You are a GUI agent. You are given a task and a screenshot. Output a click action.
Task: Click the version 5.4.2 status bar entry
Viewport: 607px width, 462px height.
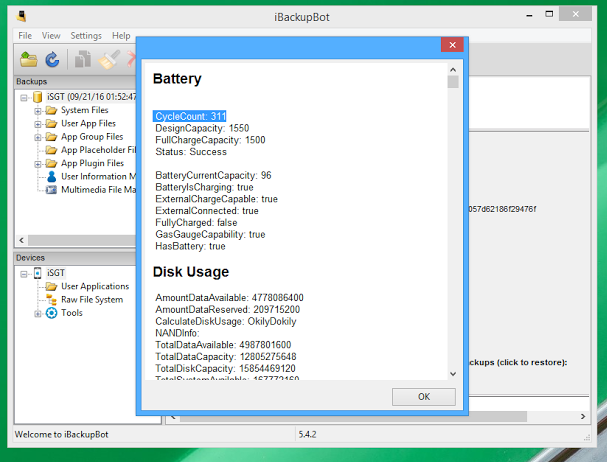click(307, 435)
